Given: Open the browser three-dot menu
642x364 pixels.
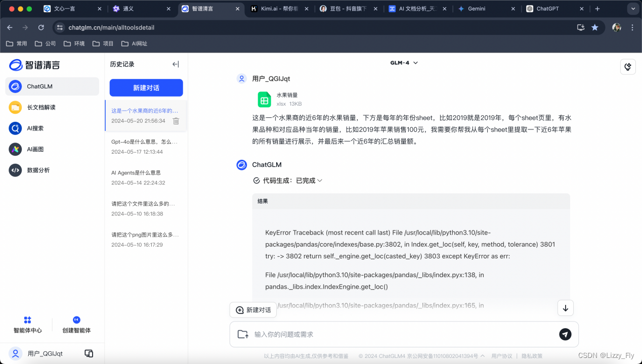Looking at the screenshot, I should pyautogui.click(x=632, y=27).
